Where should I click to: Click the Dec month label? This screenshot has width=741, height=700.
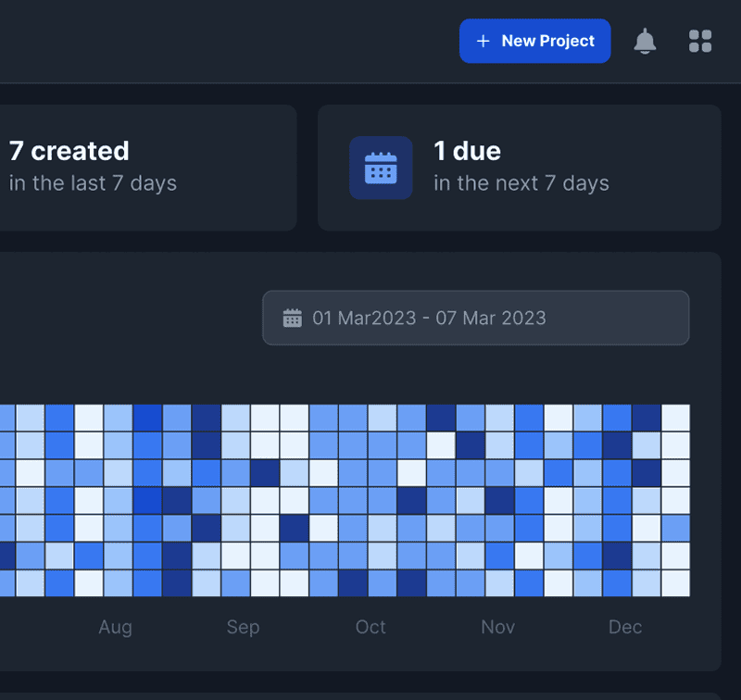(x=625, y=627)
